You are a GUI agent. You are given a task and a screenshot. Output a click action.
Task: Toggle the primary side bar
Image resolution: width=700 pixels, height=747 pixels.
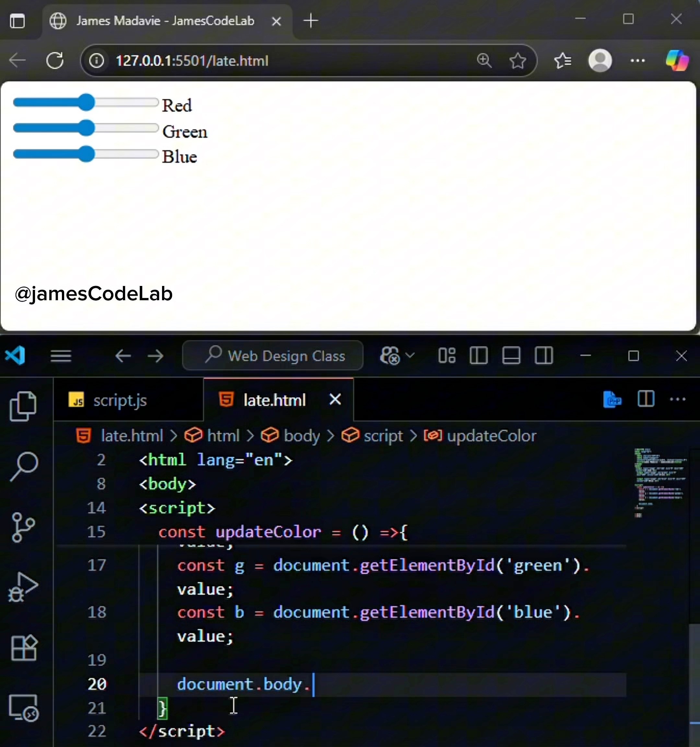tap(479, 355)
